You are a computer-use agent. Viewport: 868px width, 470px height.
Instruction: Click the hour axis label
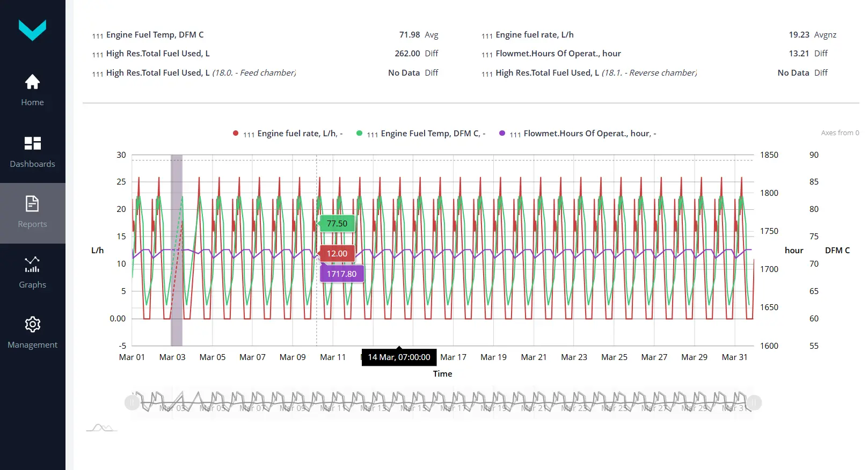click(794, 251)
